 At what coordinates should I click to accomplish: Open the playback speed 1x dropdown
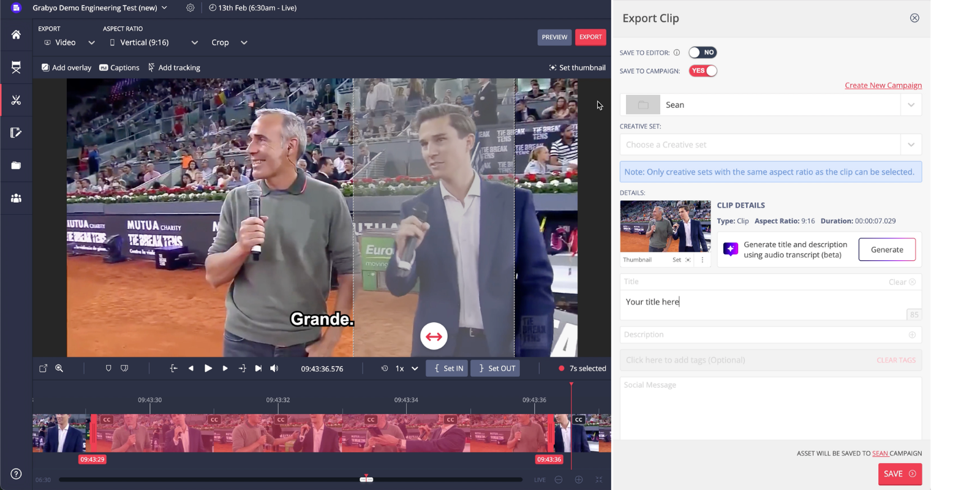point(407,368)
